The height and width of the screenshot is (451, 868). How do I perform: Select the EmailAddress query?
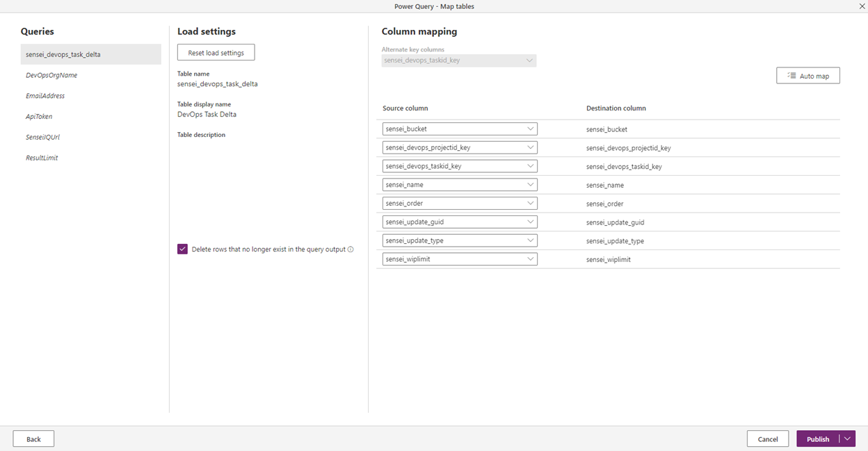click(x=91, y=96)
